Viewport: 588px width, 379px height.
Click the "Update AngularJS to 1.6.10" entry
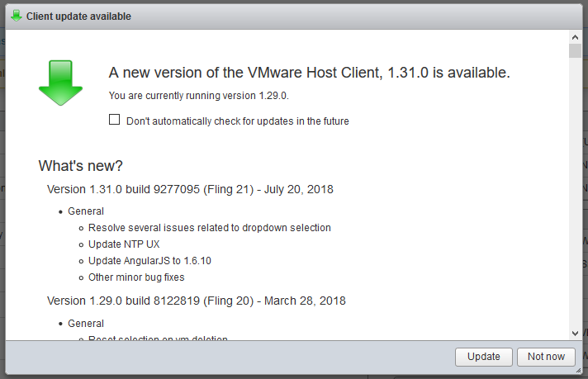149,261
